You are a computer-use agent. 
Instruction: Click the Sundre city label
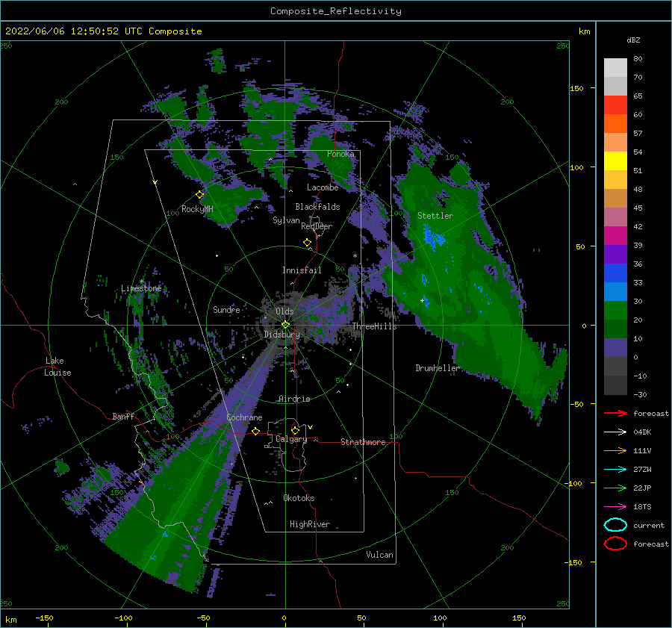click(x=226, y=309)
